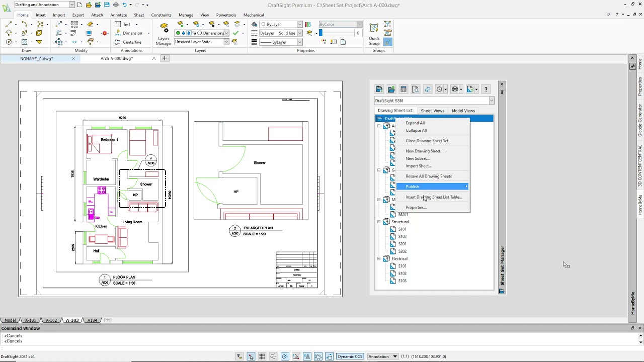Toggle Dynamic CCS in status bar

pos(350,356)
